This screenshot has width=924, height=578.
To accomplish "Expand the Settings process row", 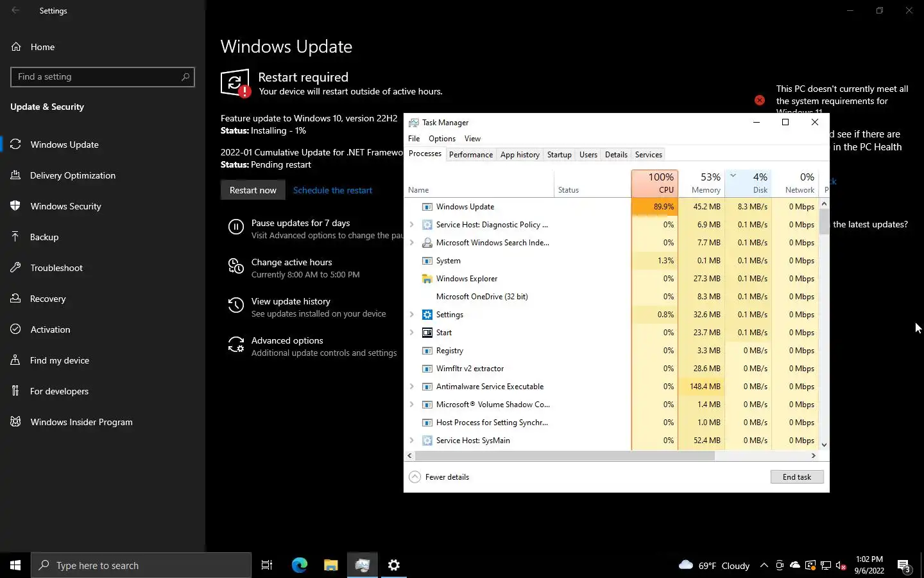I will click(x=412, y=315).
